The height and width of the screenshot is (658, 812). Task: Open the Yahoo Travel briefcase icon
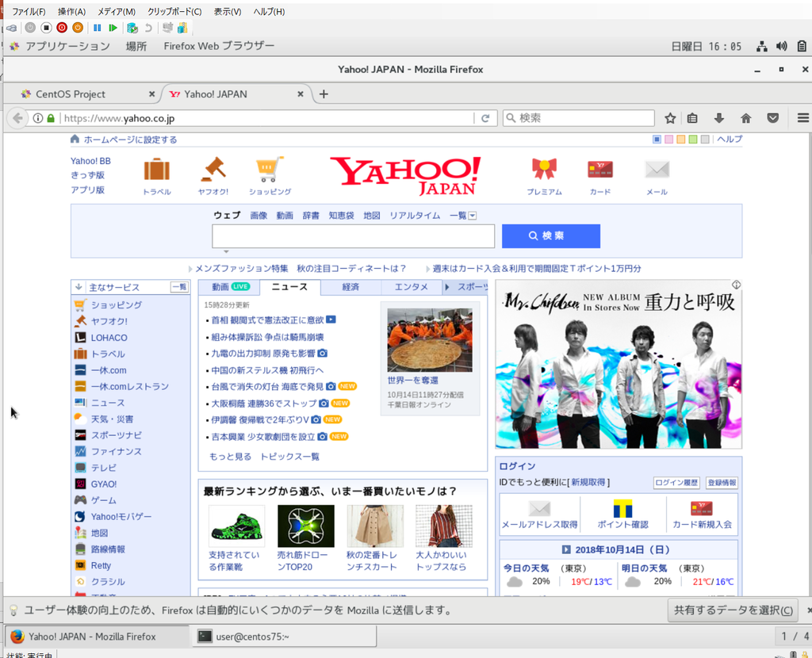pyautogui.click(x=157, y=170)
